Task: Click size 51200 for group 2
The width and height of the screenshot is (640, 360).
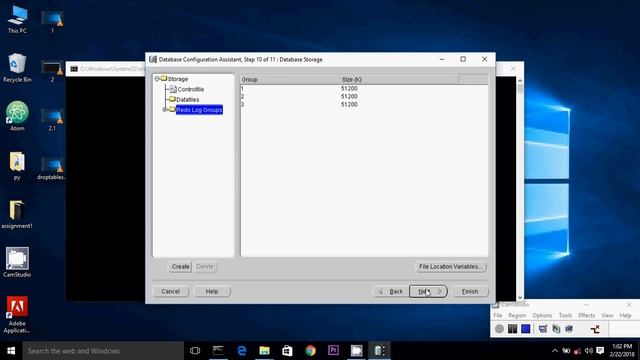Action: (349, 97)
